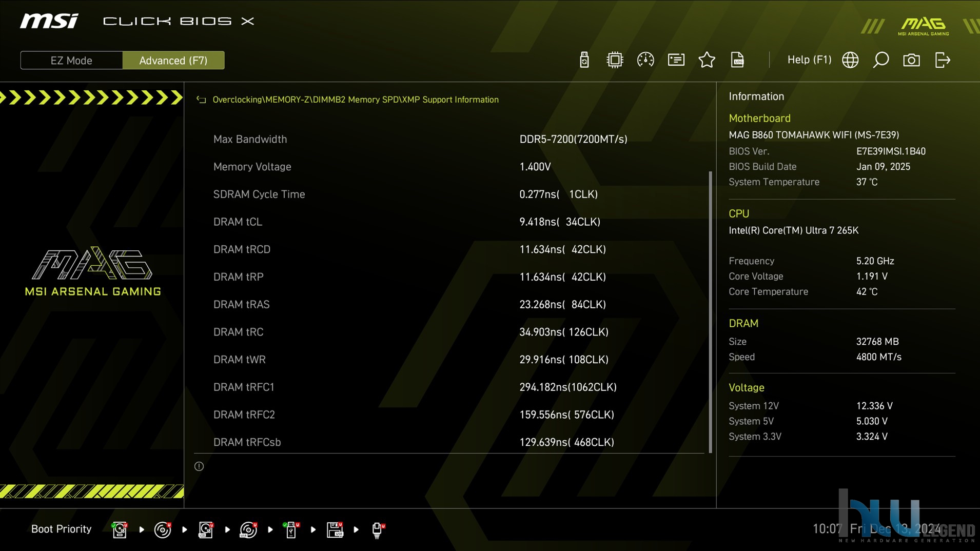Click the MSI ARSENAL GAMING sidebar logo
The height and width of the screenshot is (551, 980).
click(x=93, y=271)
